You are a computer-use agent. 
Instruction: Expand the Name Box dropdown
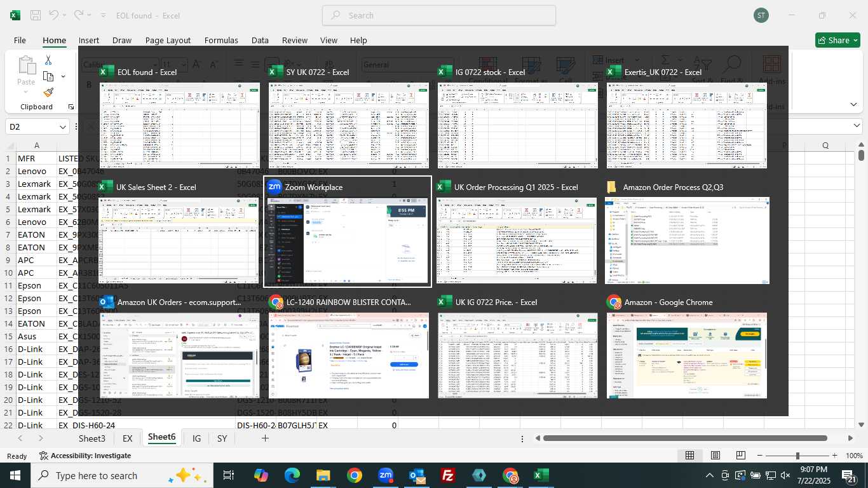point(63,127)
